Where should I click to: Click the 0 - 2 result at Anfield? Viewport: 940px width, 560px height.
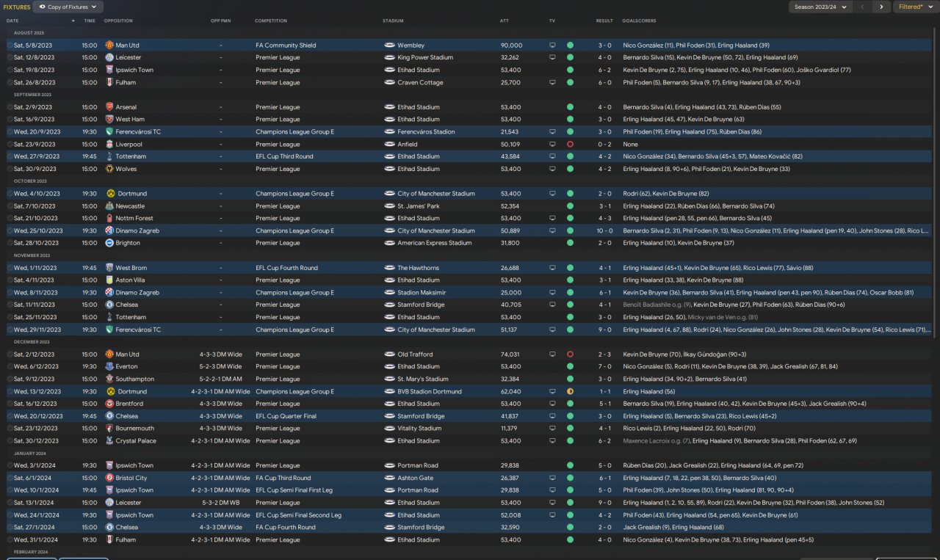pyautogui.click(x=604, y=145)
